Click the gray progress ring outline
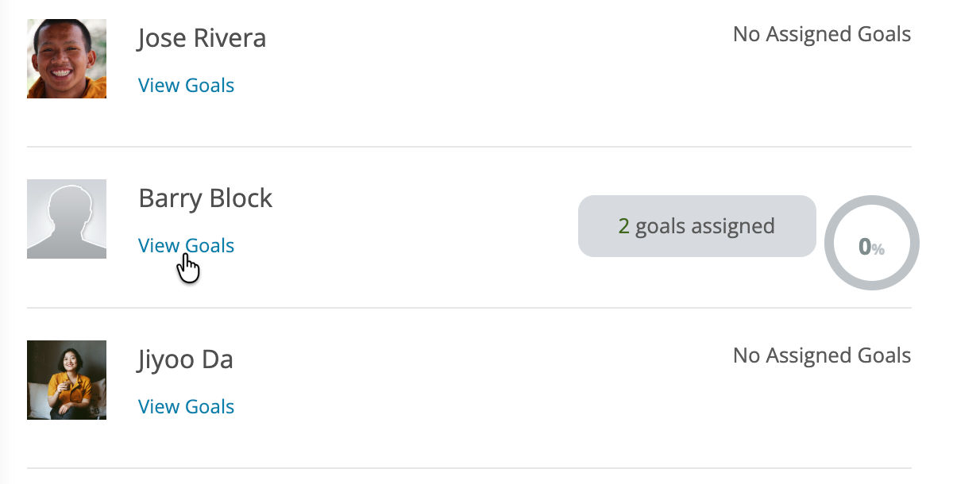Screen dimensions: 980x484 coord(831,242)
